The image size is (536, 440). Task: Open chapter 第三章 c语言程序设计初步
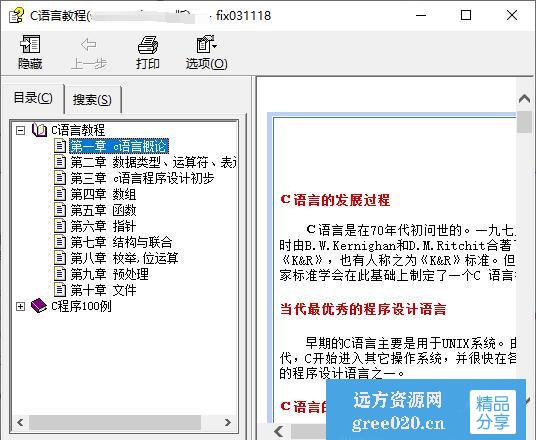pos(142,178)
